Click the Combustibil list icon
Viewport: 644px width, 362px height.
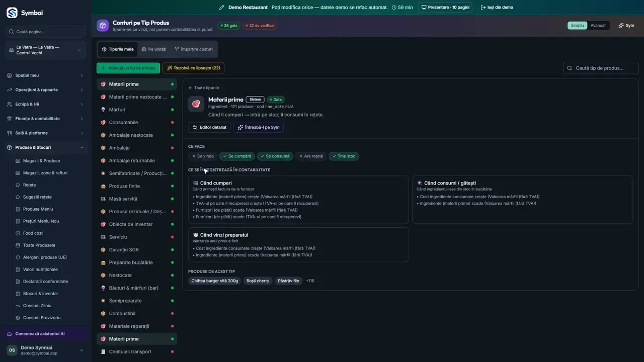[x=103, y=313]
